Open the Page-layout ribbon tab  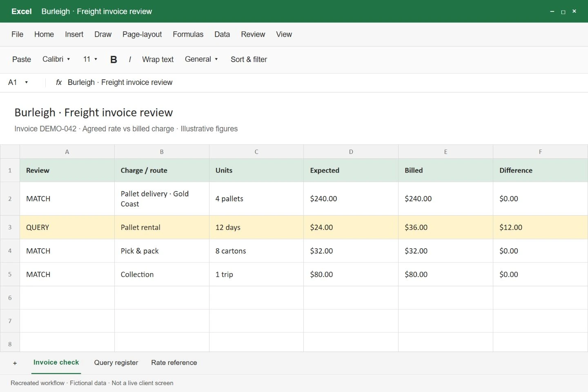142,34
